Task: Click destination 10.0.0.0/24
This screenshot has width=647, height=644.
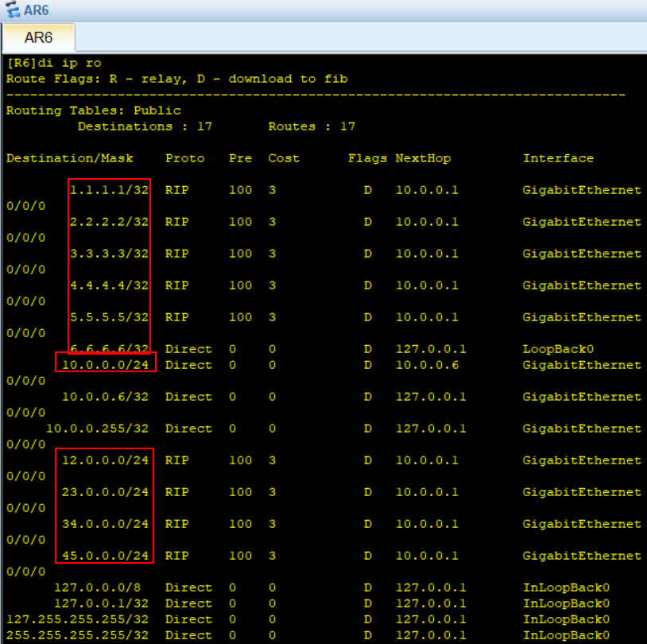Action: click(x=105, y=365)
